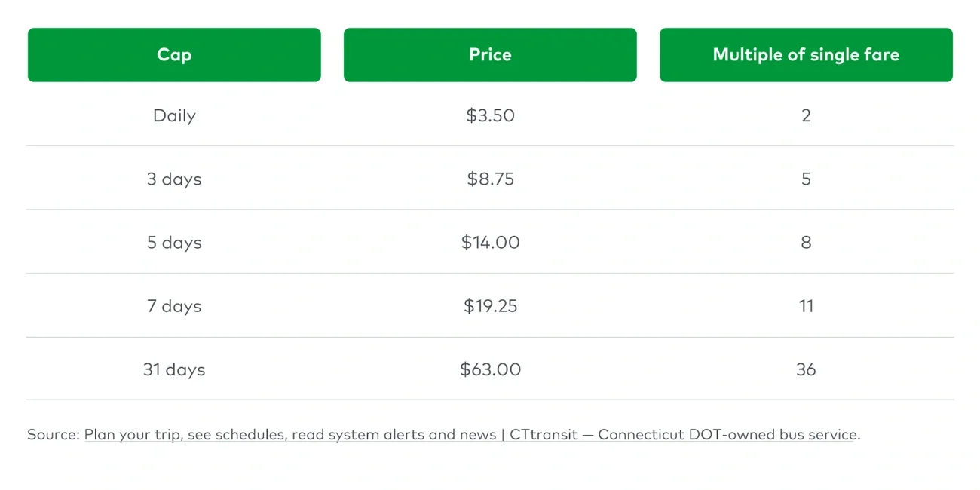Select the 7 days cap cell
The image size is (980, 490).
pyautogui.click(x=174, y=306)
